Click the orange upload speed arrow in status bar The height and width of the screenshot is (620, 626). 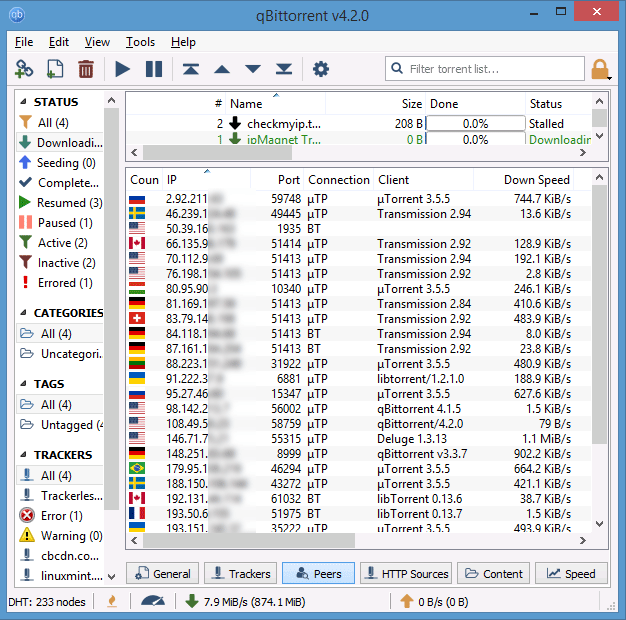407,601
